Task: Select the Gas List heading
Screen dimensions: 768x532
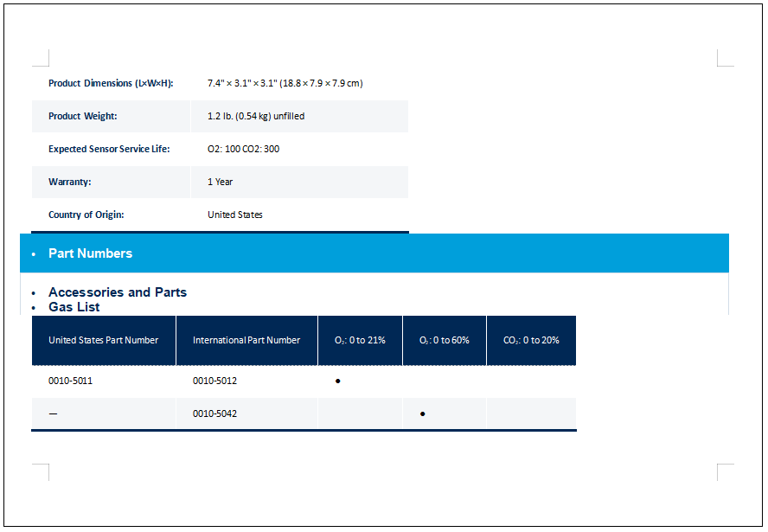Action: 74,307
